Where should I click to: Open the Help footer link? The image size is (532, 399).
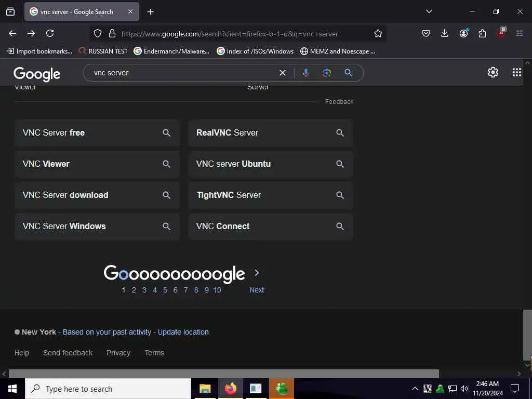[x=22, y=353]
